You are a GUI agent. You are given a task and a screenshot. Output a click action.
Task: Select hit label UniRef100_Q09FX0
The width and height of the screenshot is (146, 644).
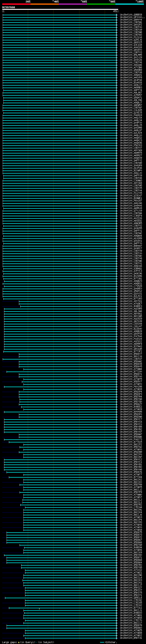(x=131, y=123)
